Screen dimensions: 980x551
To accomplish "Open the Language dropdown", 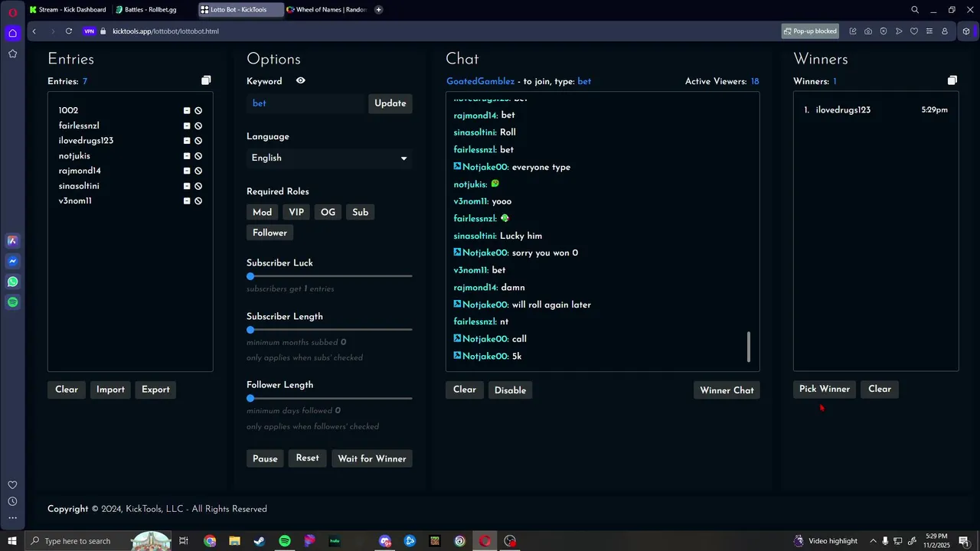I will pyautogui.click(x=329, y=158).
